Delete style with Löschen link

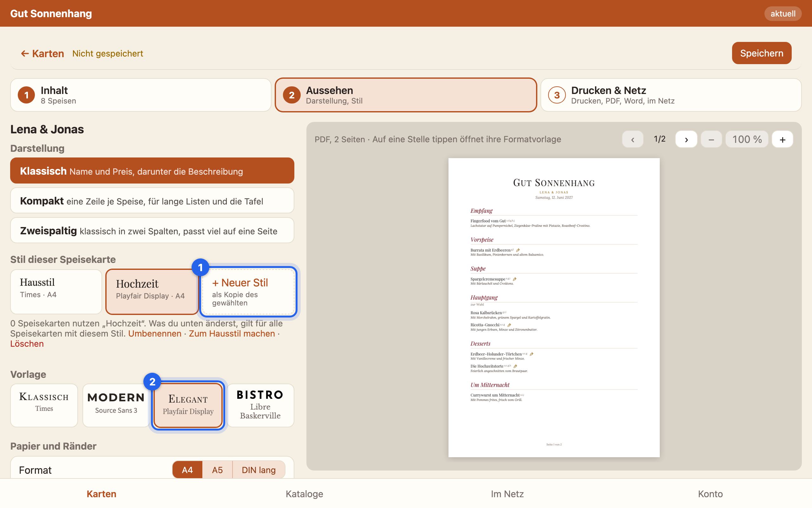pos(27,344)
